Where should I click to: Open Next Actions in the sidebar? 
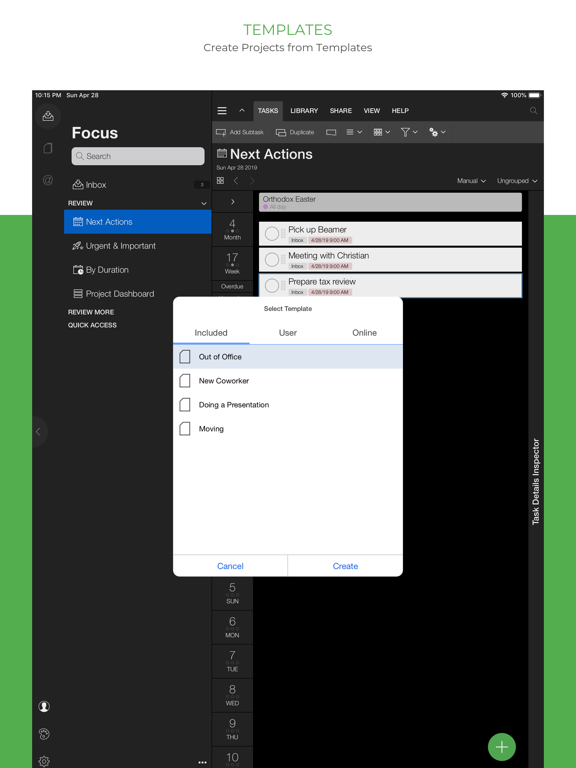pos(138,222)
